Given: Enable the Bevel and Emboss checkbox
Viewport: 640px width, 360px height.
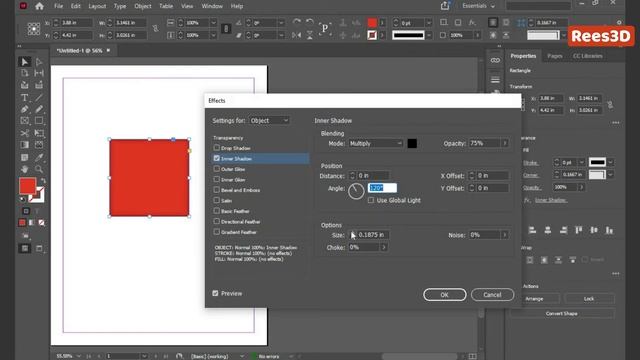Looking at the screenshot, I should 217,190.
